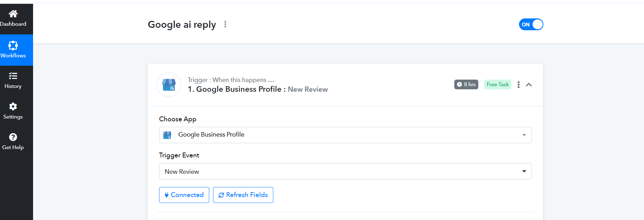
Task: Click the 'Trigger Event' label
Action: [x=179, y=155]
